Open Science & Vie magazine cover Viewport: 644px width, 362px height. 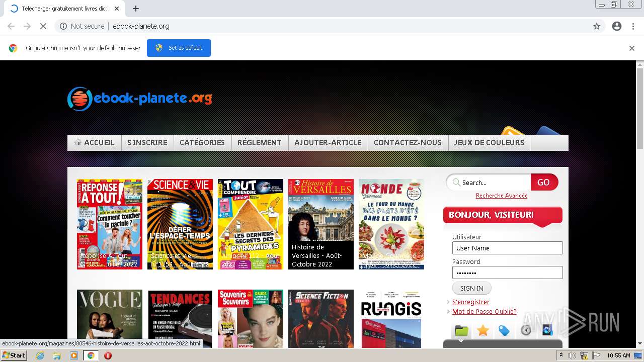[x=180, y=224]
